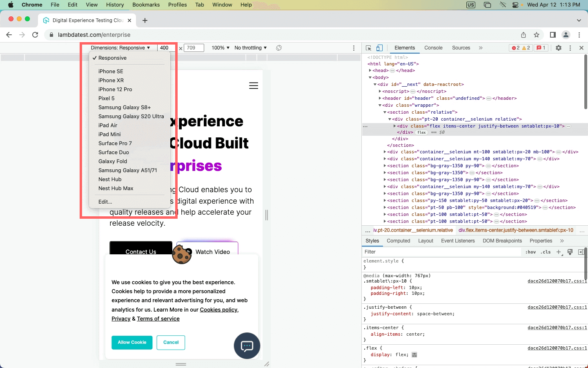588x368 pixels.
Task: Click the chat widget bubble on the page
Action: (247, 346)
